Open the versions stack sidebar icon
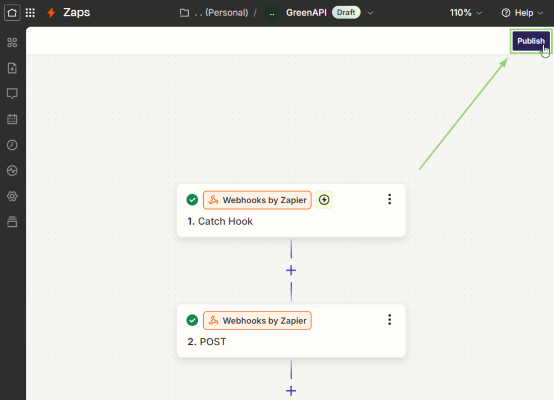Viewport: 554px width, 400px height. coord(12,222)
